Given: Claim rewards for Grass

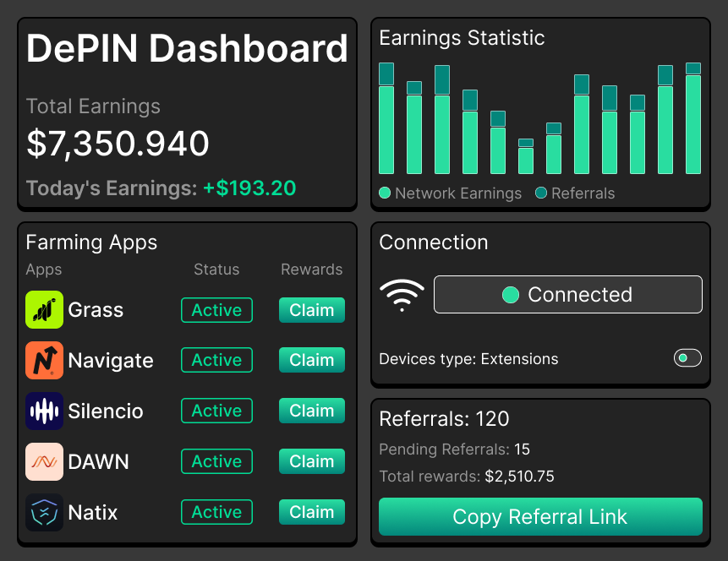Looking at the screenshot, I should (311, 309).
